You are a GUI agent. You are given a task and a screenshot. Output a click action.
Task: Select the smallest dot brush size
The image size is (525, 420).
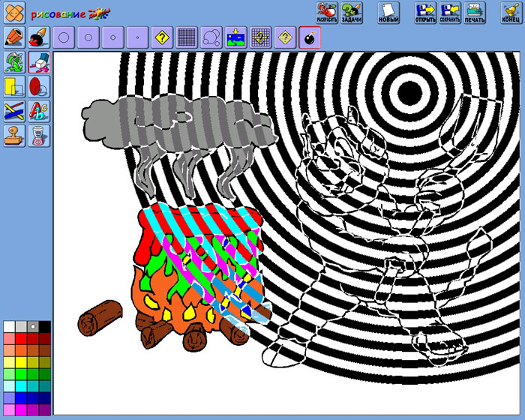[x=136, y=37]
